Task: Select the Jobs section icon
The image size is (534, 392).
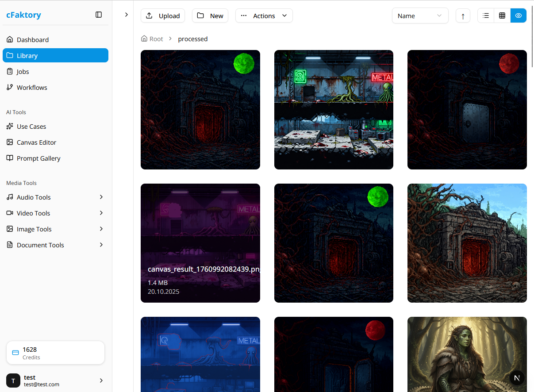Action: [x=9, y=71]
